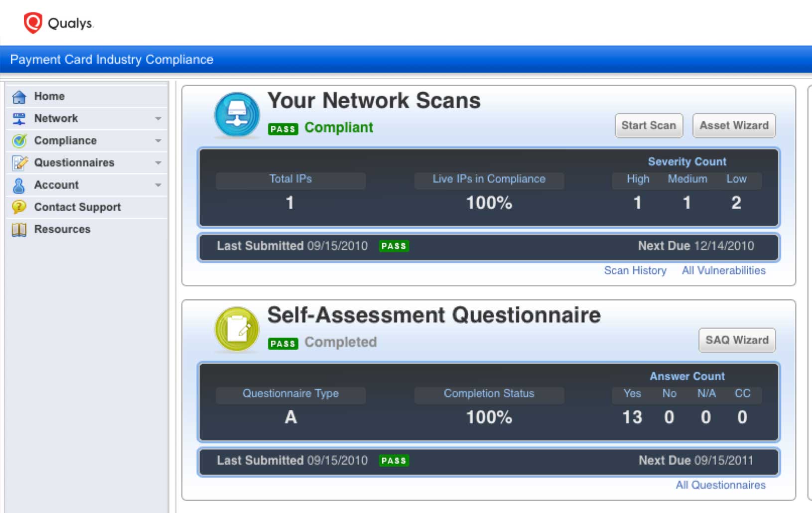Expand the Compliance section
The width and height of the screenshot is (812, 513).
coord(158,140)
